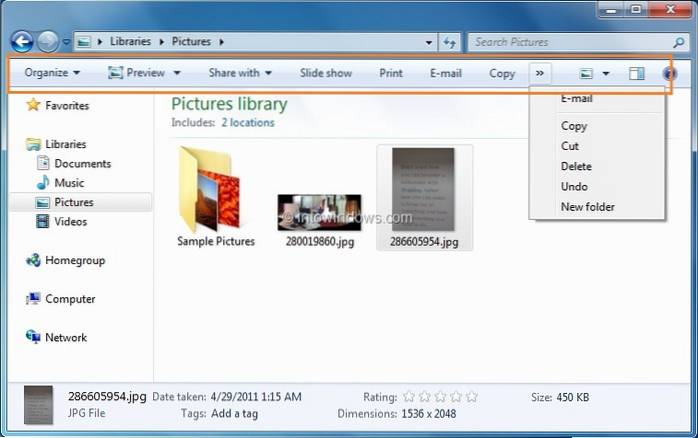Click the toolbar overflow chevron button
The image size is (698, 438).
(x=540, y=73)
